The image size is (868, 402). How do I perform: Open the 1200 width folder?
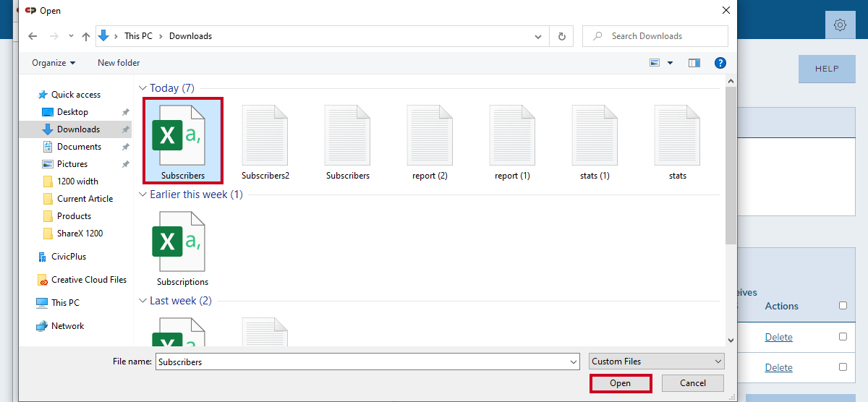pyautogui.click(x=77, y=181)
